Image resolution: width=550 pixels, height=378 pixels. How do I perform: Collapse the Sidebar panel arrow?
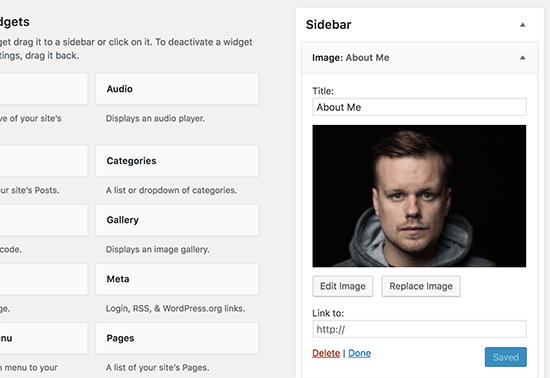tap(522, 25)
